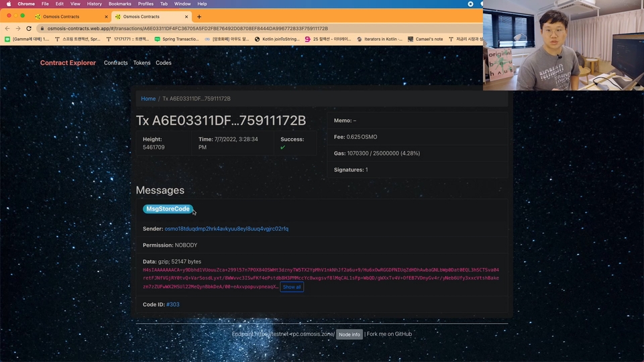Image resolution: width=644 pixels, height=362 pixels.
Task: Open a new browser tab with plus button
Action: click(199, 17)
